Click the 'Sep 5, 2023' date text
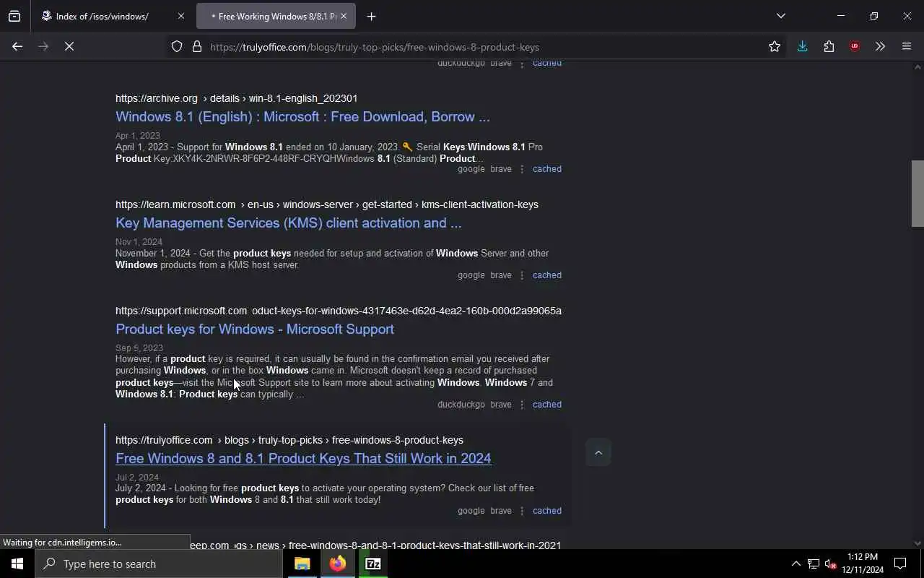The width and height of the screenshot is (924, 578). point(139,348)
